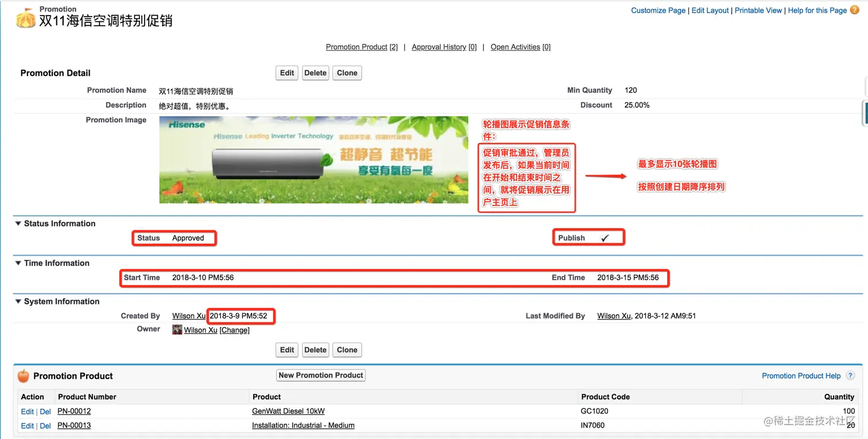Screen dimensions: 868x439
Task: Click Del for row PN-00012
Action: tap(45, 411)
